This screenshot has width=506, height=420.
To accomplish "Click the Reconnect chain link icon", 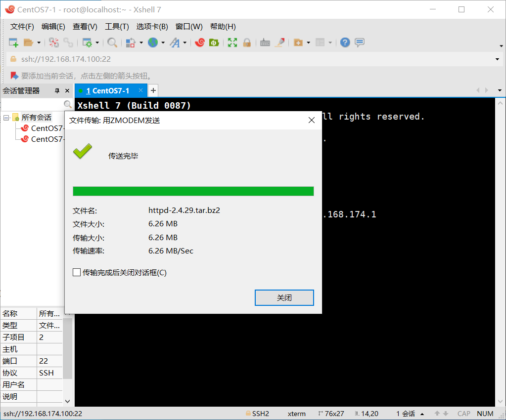I will tap(68, 42).
